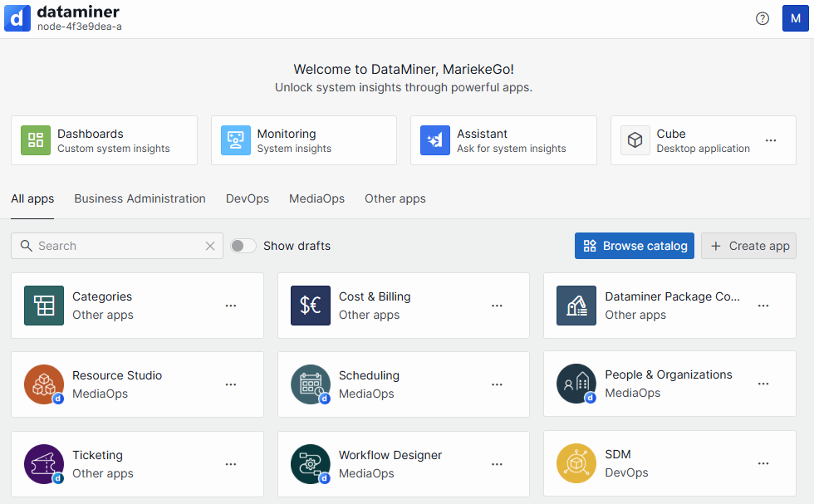Image resolution: width=814 pixels, height=504 pixels.
Task: Open the SDM app icon
Action: click(x=576, y=463)
